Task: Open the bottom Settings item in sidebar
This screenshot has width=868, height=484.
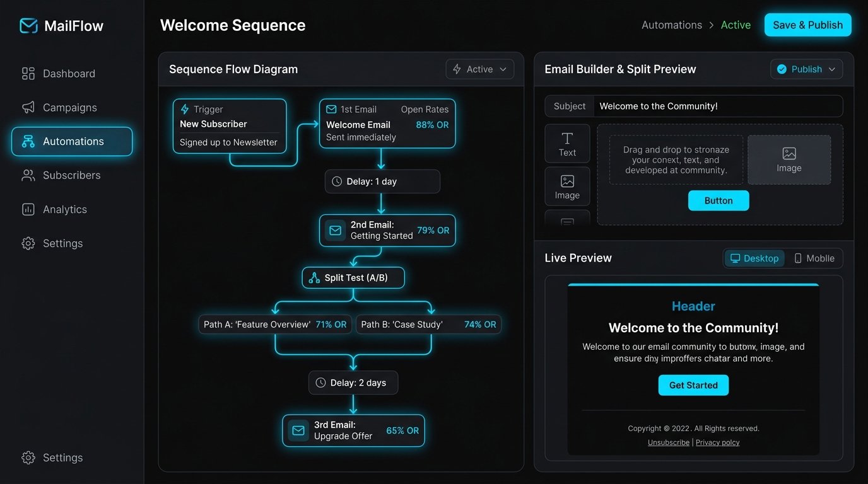Action: point(53,458)
